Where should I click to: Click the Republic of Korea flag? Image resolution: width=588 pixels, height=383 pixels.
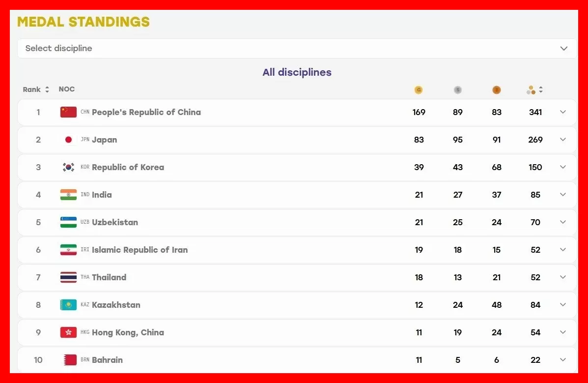coord(68,167)
